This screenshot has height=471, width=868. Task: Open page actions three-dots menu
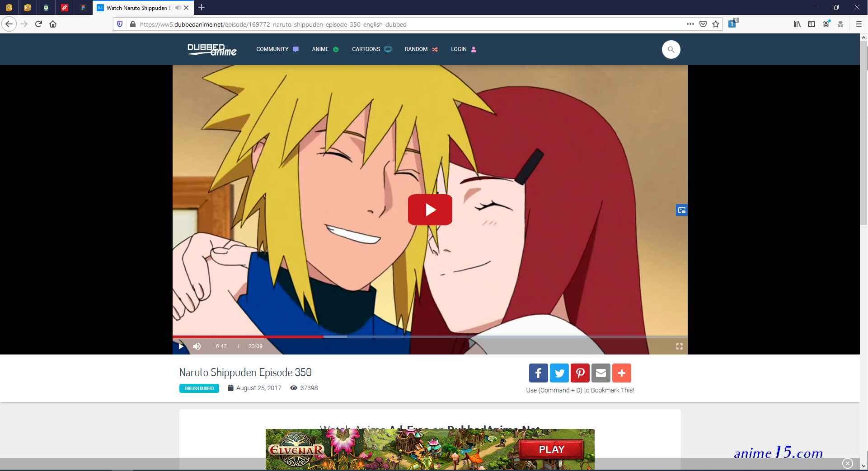tap(690, 24)
